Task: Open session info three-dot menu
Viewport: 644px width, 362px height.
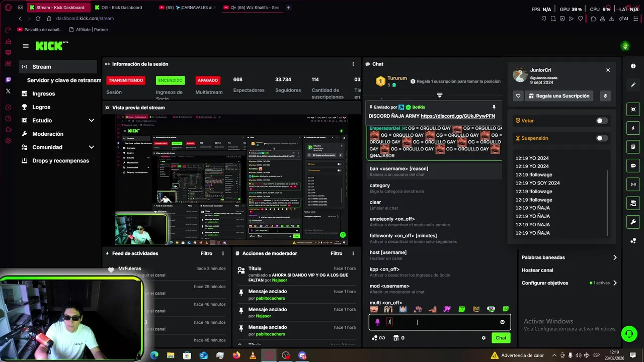Action: tap(353, 64)
